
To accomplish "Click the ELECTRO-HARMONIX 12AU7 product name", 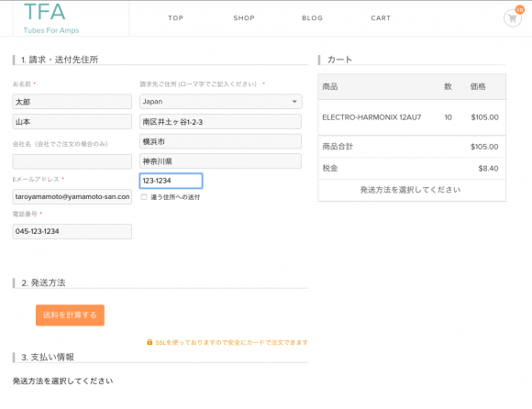I will 371,117.
